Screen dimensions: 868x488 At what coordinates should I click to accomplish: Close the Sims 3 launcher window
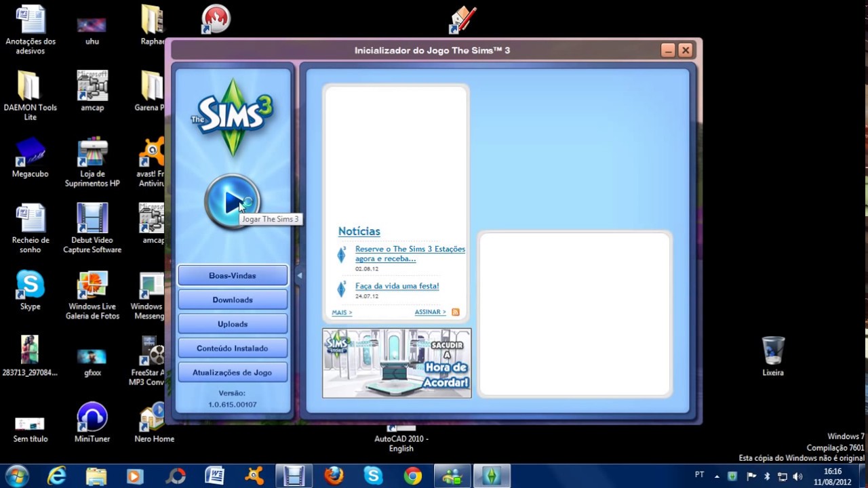[x=685, y=50]
